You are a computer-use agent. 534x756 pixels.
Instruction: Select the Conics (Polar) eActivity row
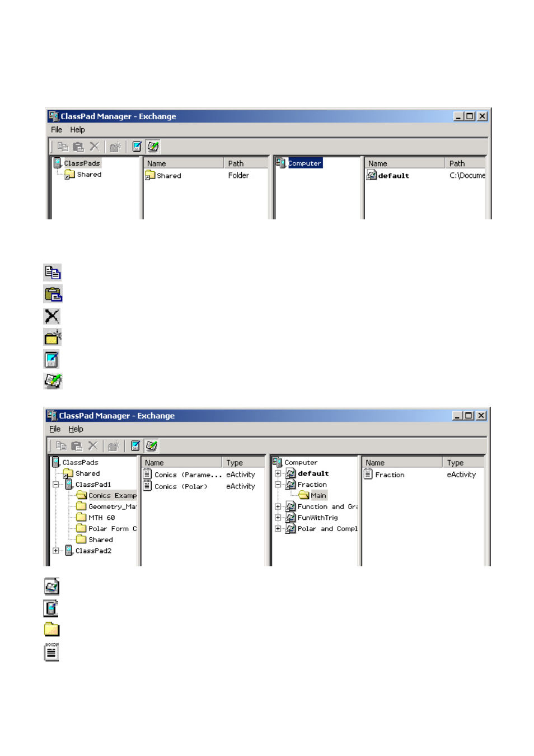[x=204, y=486]
